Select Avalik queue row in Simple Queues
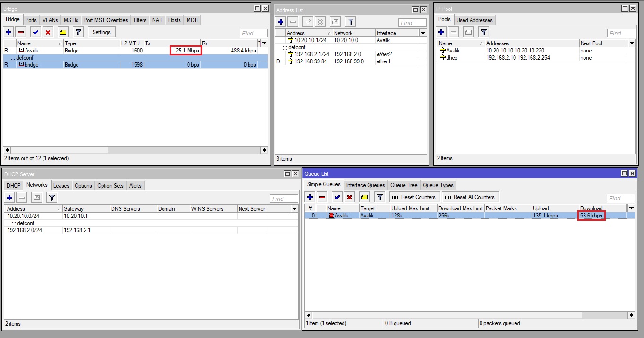Viewport: 644px width, 338px height. tap(470, 216)
